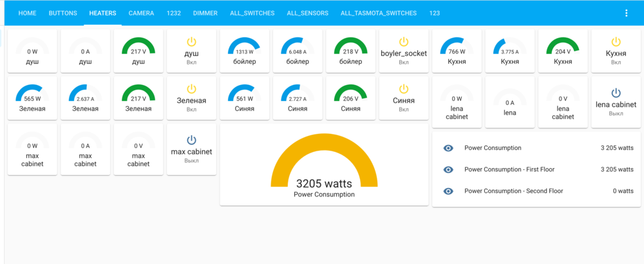This screenshot has width=644, height=264.
Task: Open the Кухня 204 V voltage gauge
Action: click(x=563, y=50)
